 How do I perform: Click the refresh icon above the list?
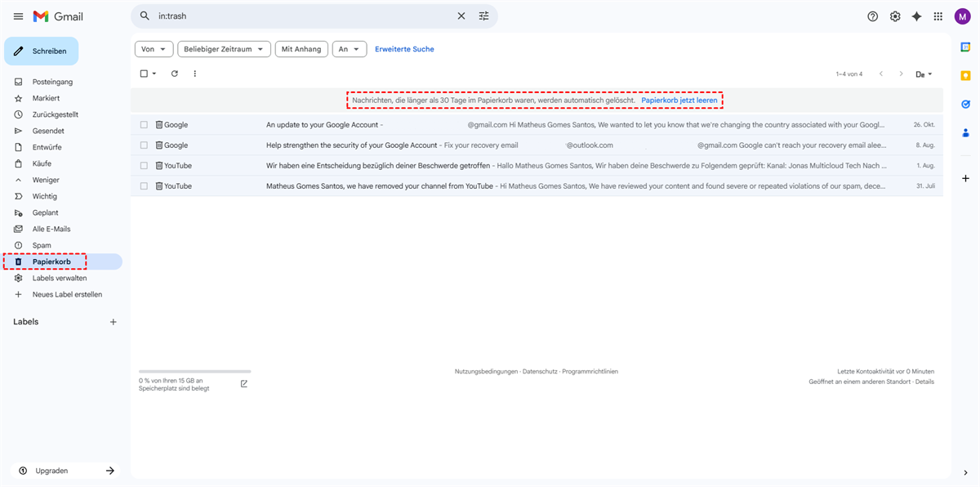174,74
